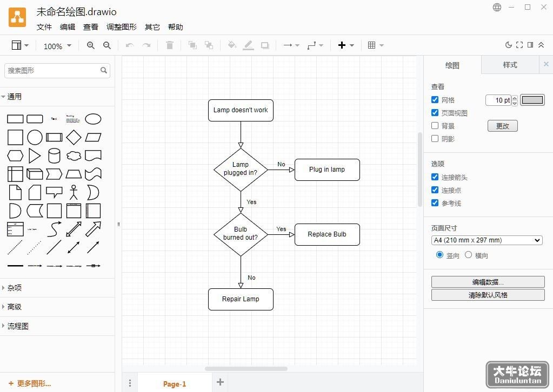Screen dimensions: 553x392
Task: Click the Replace Bulb flowchart box
Action: tap(327, 234)
